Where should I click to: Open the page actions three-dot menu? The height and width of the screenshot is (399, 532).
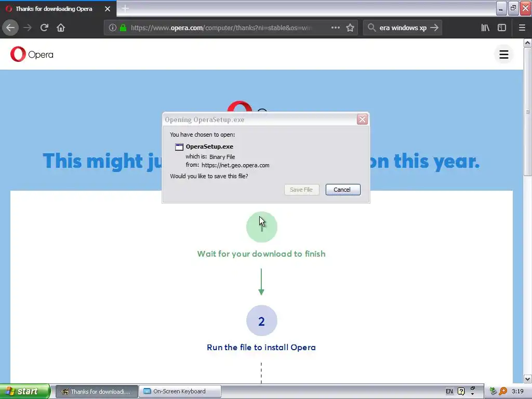tap(335, 28)
